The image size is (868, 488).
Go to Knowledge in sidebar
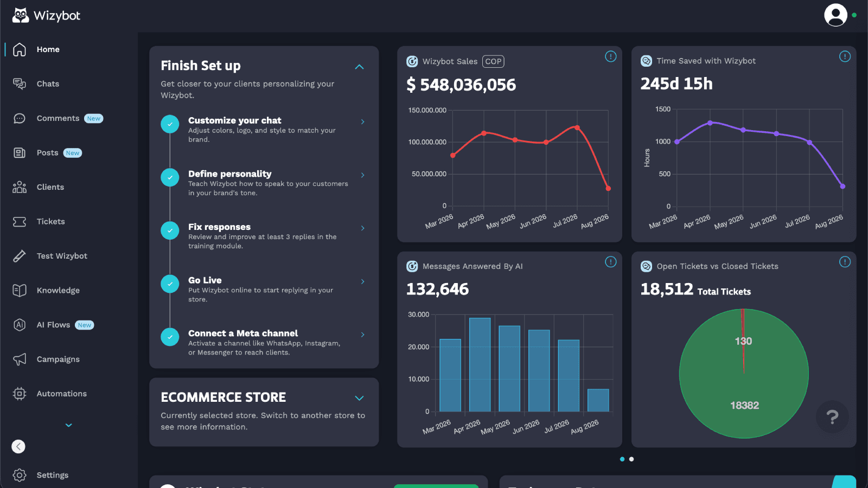58,291
